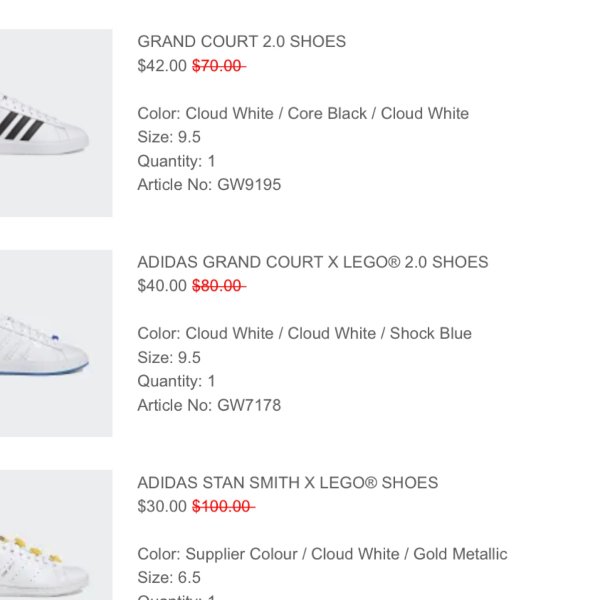Click ADIDAS STAN SMITH X LEGO® SHOES title
This screenshot has width=600, height=600.
point(288,483)
